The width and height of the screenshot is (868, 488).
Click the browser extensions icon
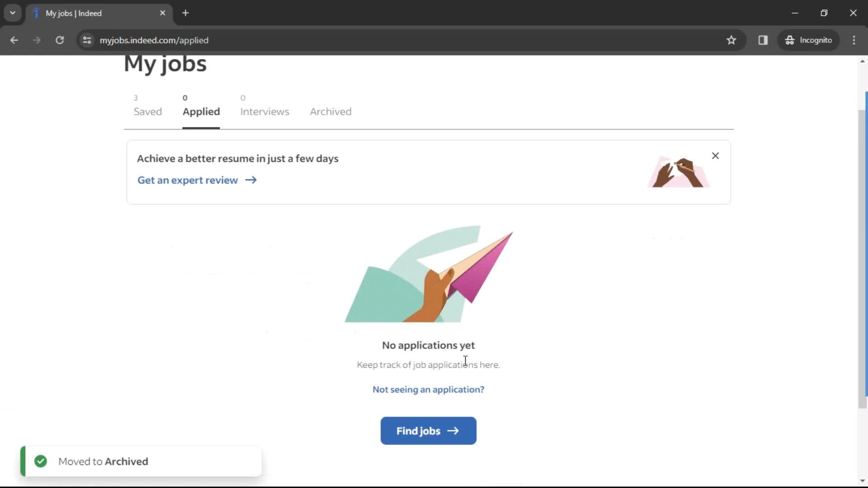764,40
